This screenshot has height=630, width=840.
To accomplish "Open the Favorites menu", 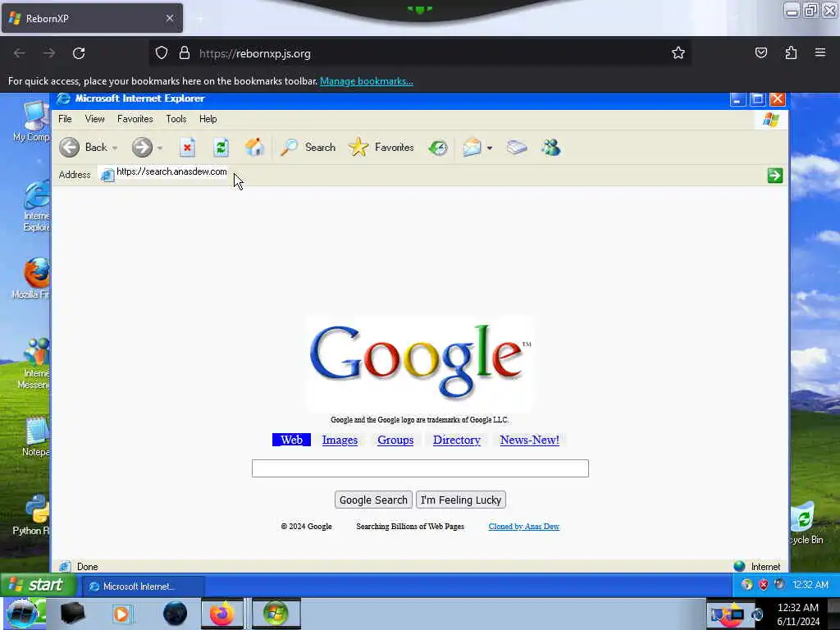I will pyautogui.click(x=135, y=119).
